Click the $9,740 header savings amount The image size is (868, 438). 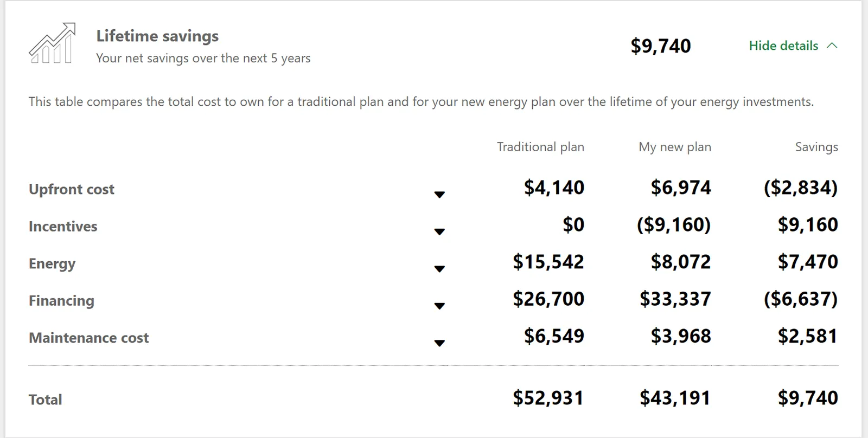coord(660,46)
